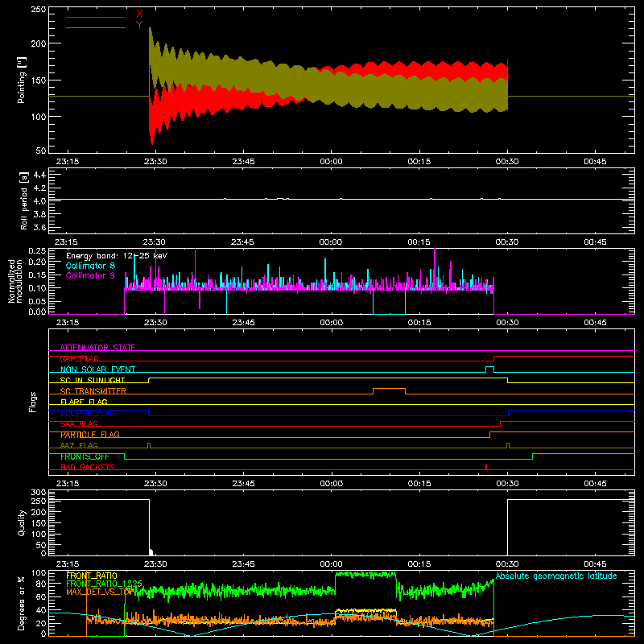Click the SAA_FLAG label
Viewport: 644px width, 644px height.
(x=79, y=424)
